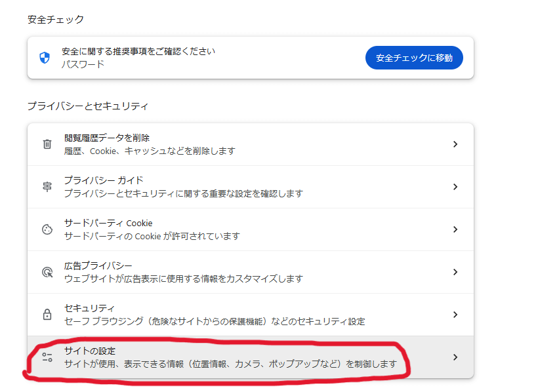Click the 安全チェック section heading
The height and width of the screenshot is (392, 538).
pos(56,20)
